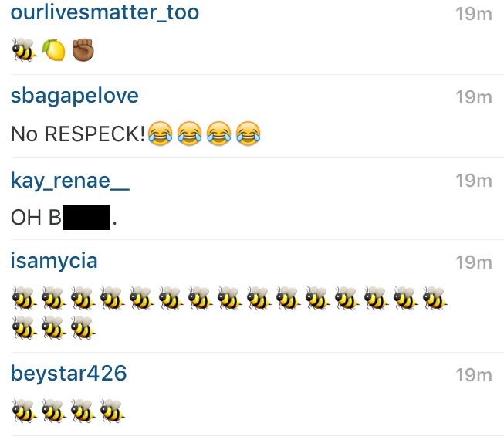
Task: Click fourth bee emoji under beystar426
Action: tap(112, 411)
